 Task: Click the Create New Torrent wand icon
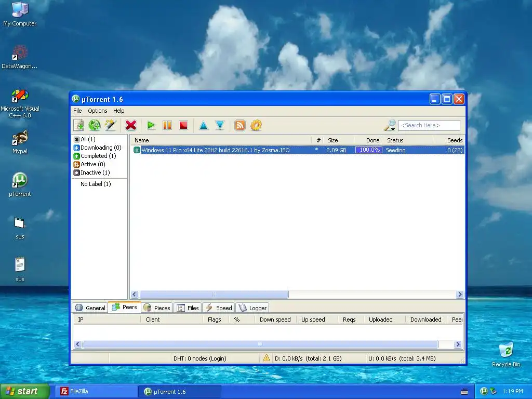(111, 125)
